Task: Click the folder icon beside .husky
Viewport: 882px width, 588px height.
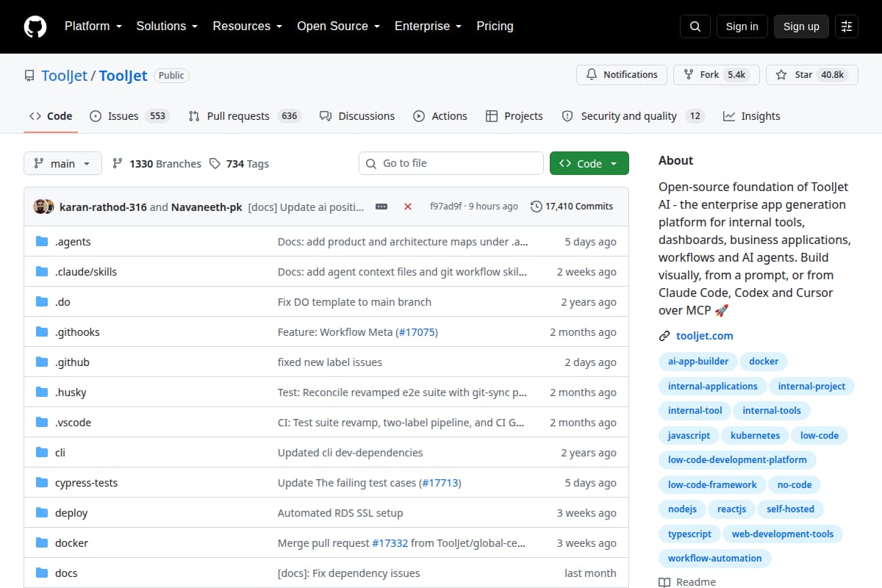Action: (42, 392)
